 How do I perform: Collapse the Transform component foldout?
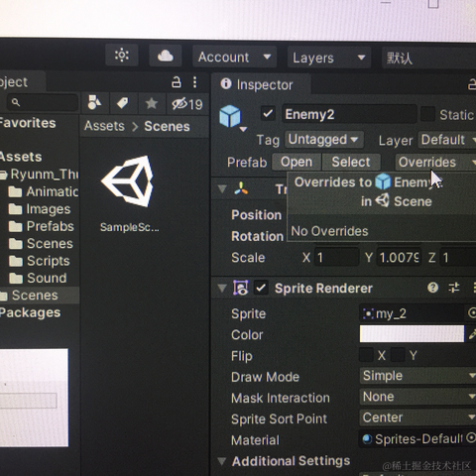(x=222, y=189)
